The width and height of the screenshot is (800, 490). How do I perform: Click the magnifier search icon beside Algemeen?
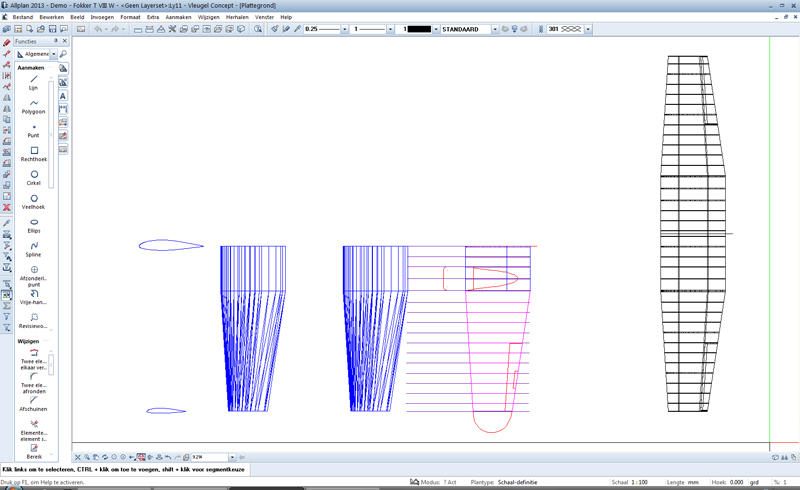click(x=63, y=54)
